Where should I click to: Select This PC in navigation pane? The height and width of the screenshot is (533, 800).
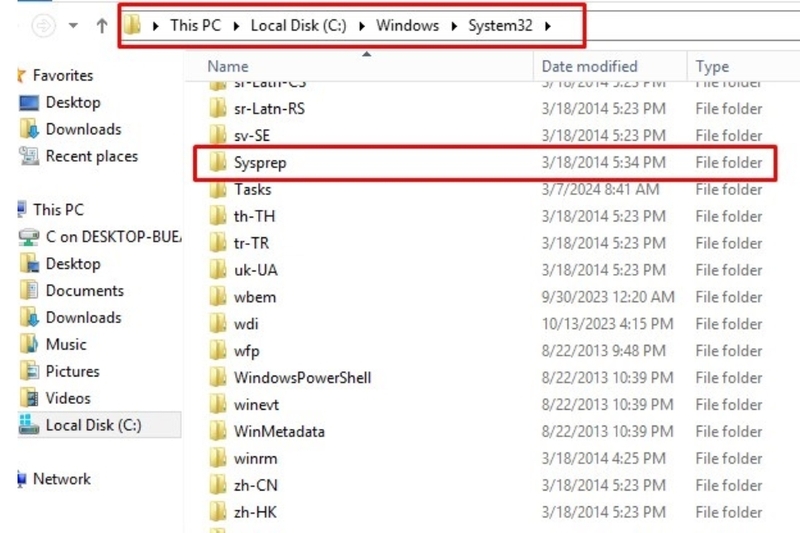(x=58, y=210)
